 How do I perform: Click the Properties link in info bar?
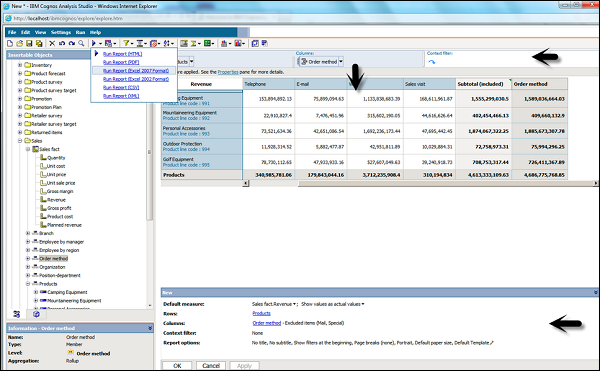click(x=228, y=72)
